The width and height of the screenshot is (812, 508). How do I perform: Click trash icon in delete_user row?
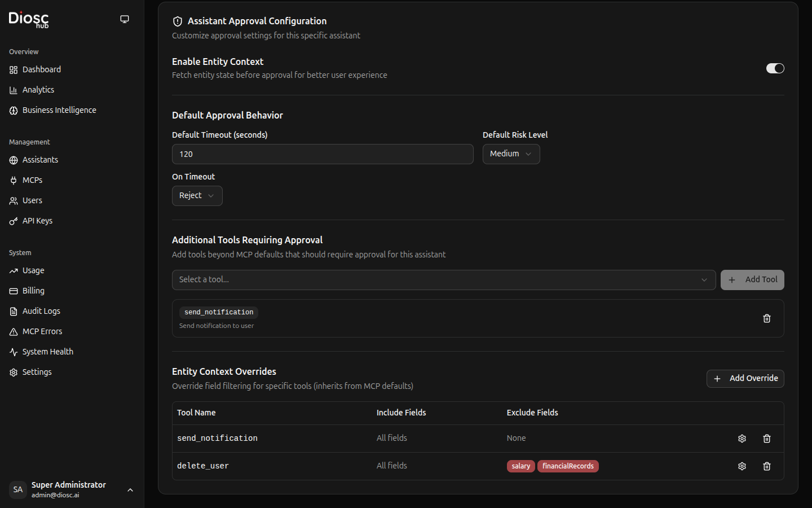[x=766, y=466]
